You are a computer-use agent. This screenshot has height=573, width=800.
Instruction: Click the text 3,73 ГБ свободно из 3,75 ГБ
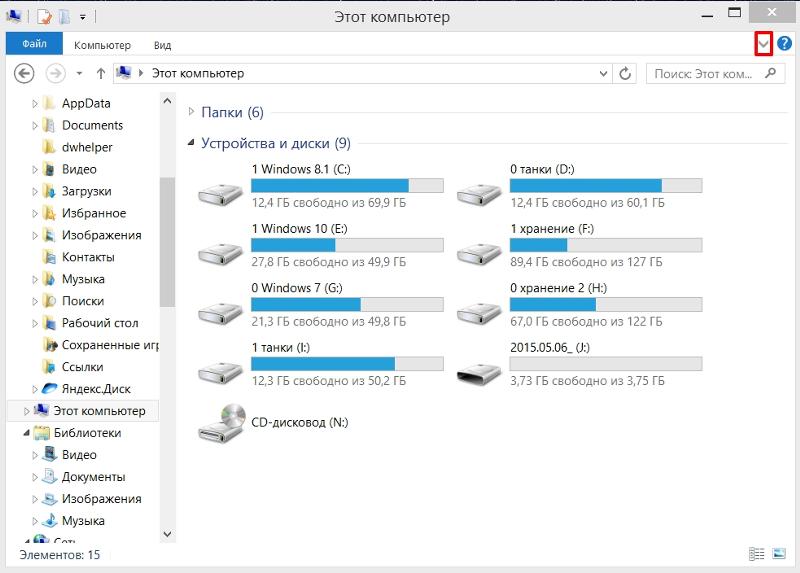(587, 381)
